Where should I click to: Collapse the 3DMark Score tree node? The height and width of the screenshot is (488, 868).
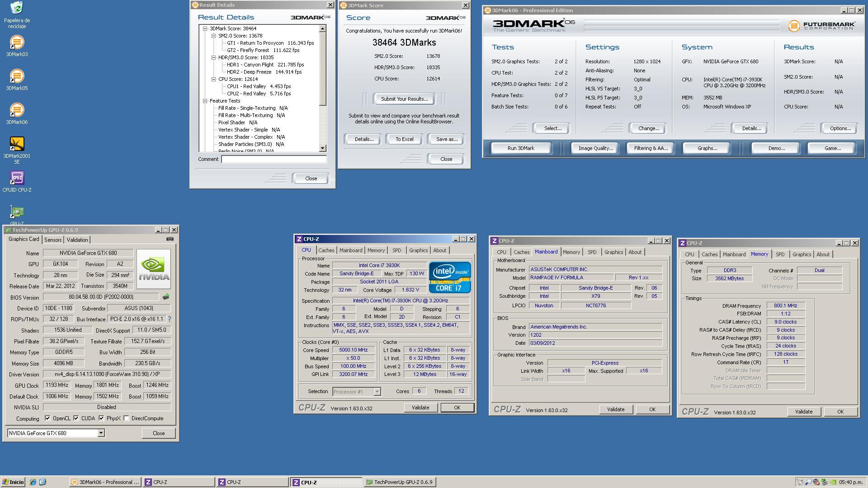205,28
